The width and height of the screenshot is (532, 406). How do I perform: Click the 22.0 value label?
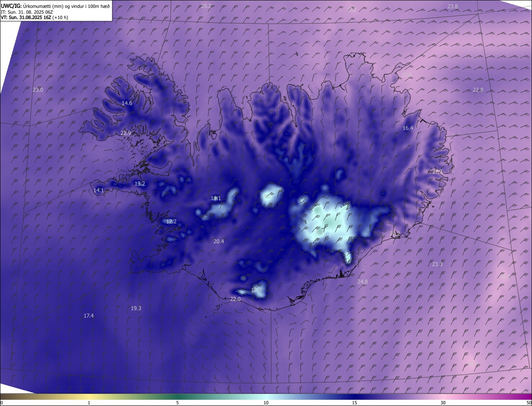coord(235,299)
